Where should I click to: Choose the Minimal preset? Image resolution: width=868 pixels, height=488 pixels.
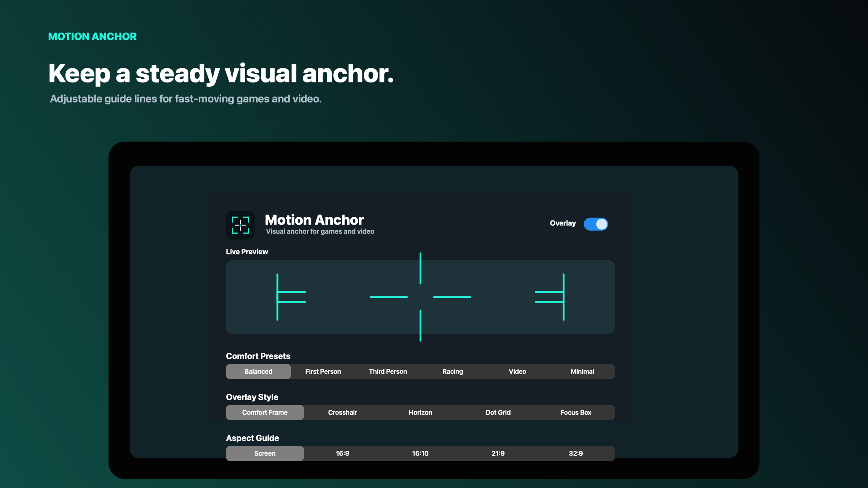[582, 371]
